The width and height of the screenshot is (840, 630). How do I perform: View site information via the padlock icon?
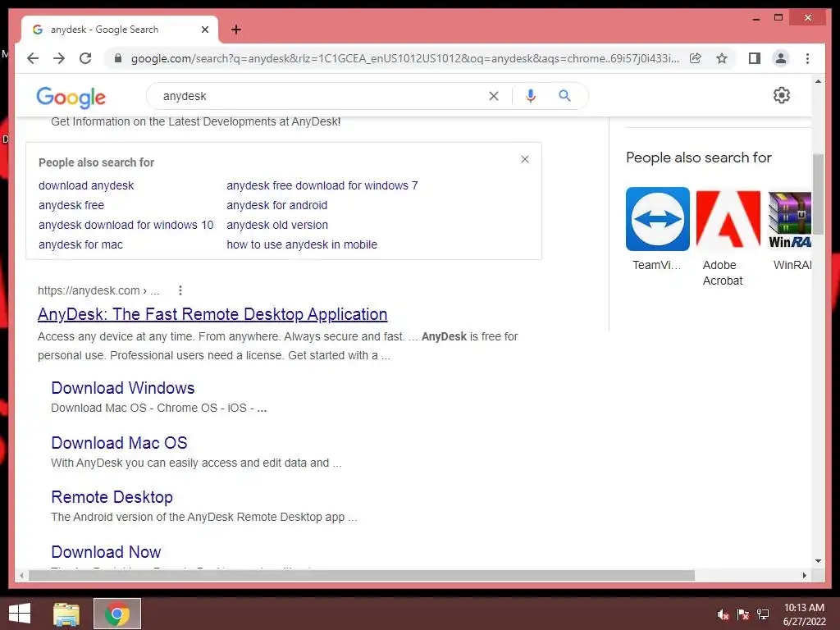click(118, 58)
